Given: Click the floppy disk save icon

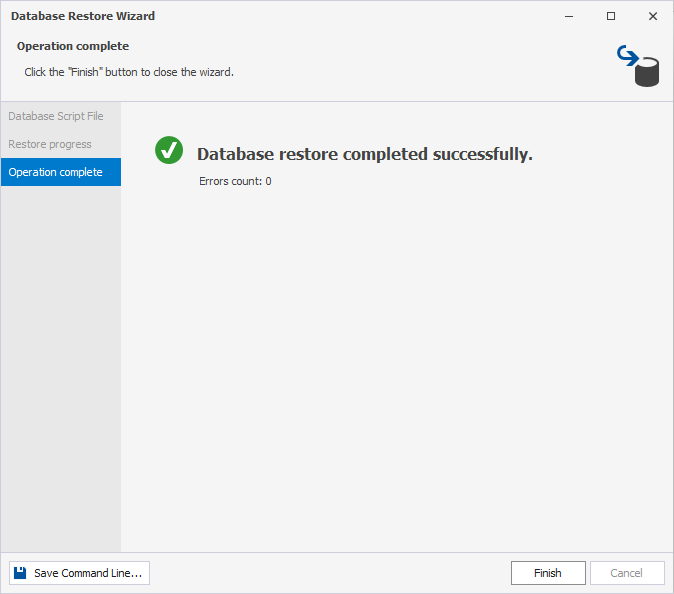Looking at the screenshot, I should point(20,573).
